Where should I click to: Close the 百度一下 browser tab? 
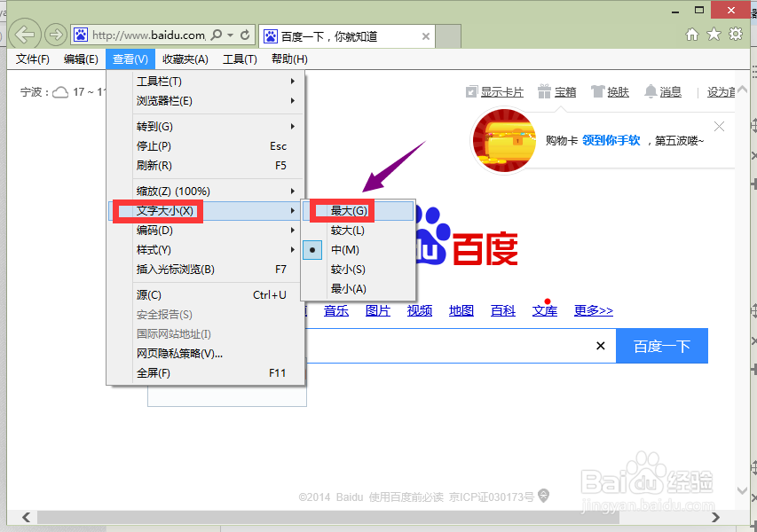coord(425,36)
